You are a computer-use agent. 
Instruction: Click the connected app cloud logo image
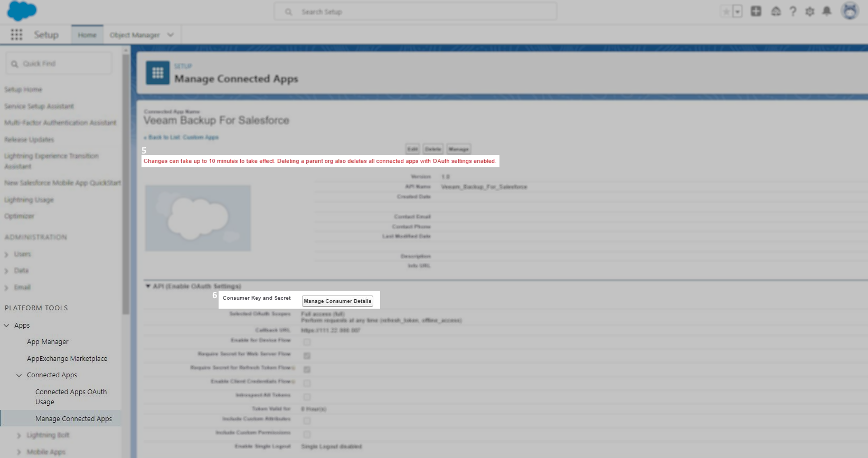(198, 218)
